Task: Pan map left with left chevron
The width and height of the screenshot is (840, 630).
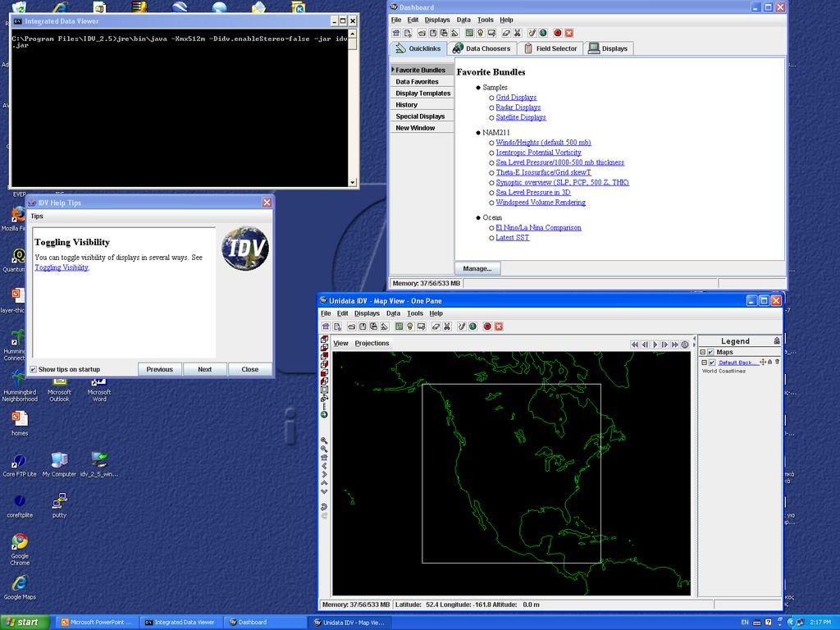Action: (x=324, y=466)
